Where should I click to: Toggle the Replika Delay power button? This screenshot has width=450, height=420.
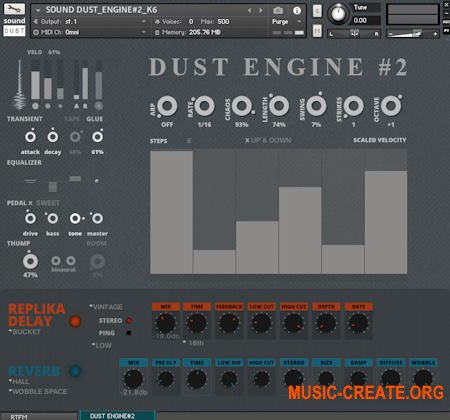(75, 321)
